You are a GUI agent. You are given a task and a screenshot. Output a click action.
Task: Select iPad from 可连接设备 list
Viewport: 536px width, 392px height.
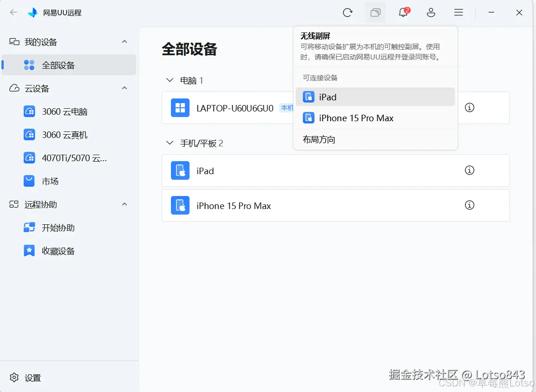(375, 97)
